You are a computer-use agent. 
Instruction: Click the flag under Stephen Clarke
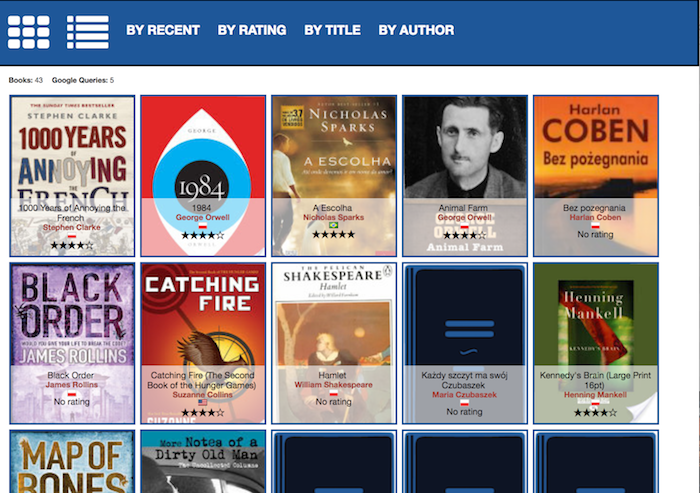pyautogui.click(x=72, y=235)
